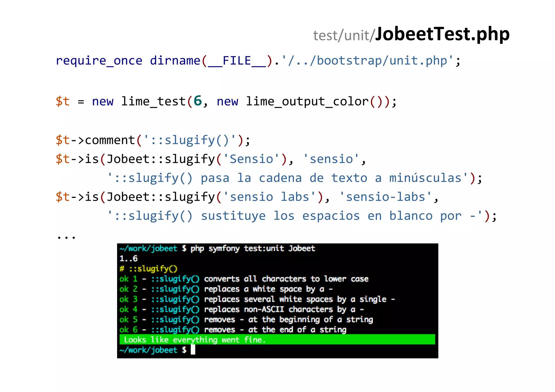
Task: Click the JobeetTest.php filename in the title
Action: (x=442, y=34)
